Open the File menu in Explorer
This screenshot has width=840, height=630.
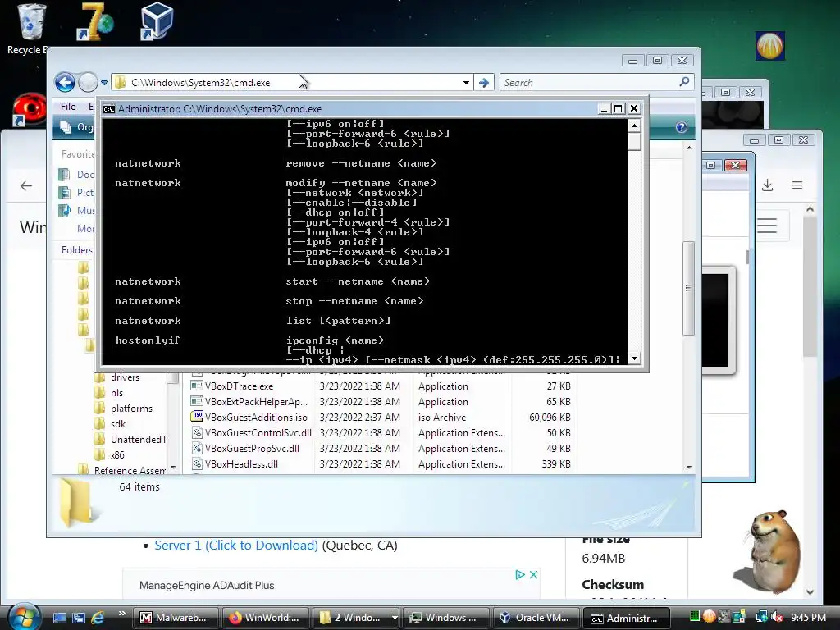(68, 106)
